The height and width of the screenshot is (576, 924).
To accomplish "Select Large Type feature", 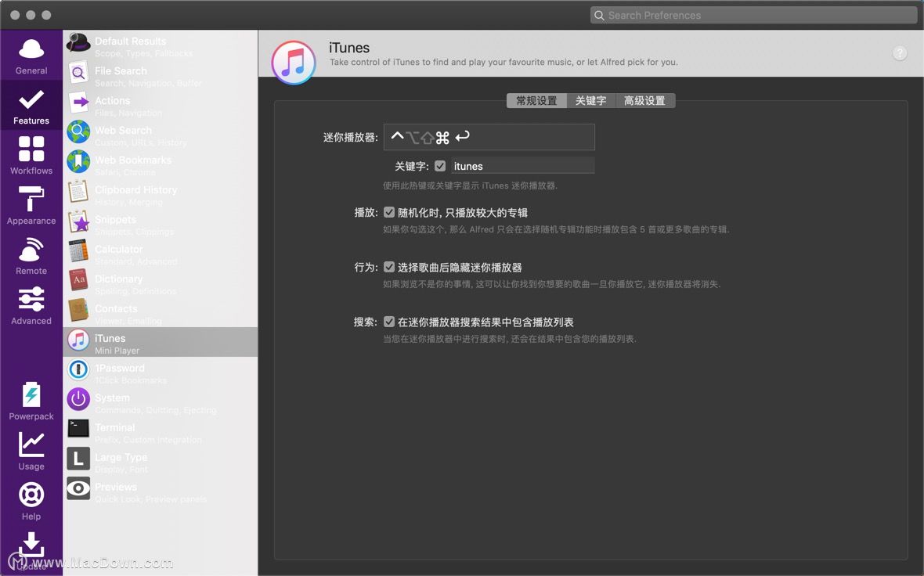I will click(161, 462).
